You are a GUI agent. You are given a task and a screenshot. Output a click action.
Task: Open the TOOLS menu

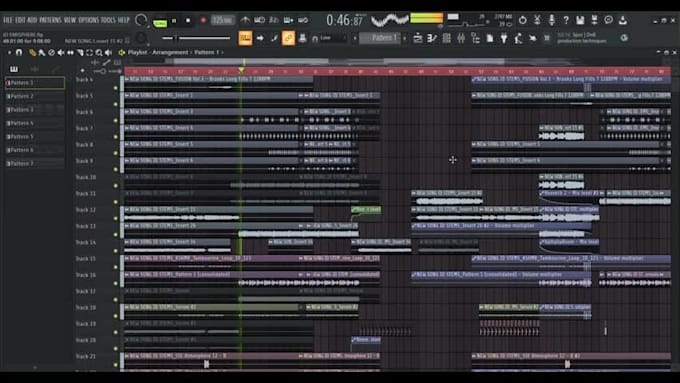point(108,20)
